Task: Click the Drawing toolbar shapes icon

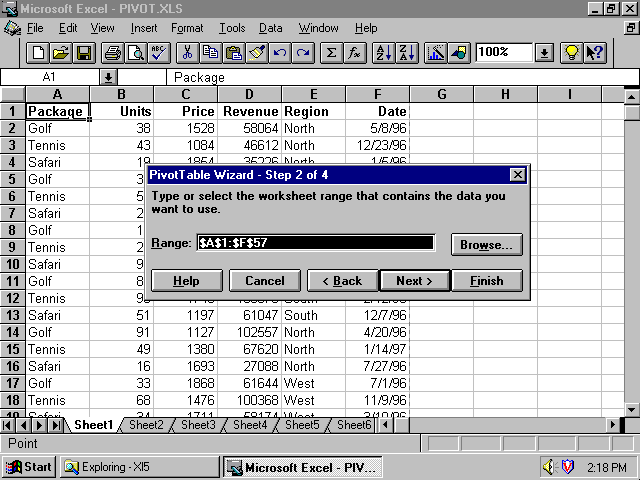Action: [459, 53]
